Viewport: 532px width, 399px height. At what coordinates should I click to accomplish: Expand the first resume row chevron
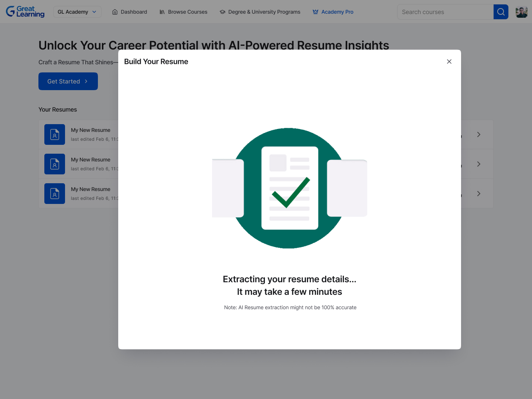(x=478, y=134)
